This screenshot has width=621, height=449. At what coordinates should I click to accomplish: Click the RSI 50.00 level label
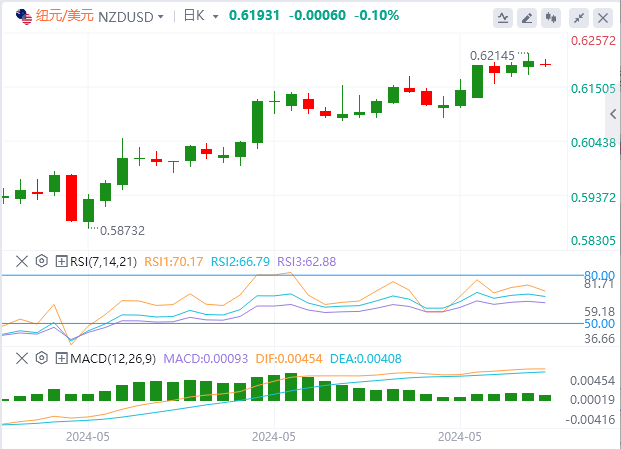pos(599,323)
